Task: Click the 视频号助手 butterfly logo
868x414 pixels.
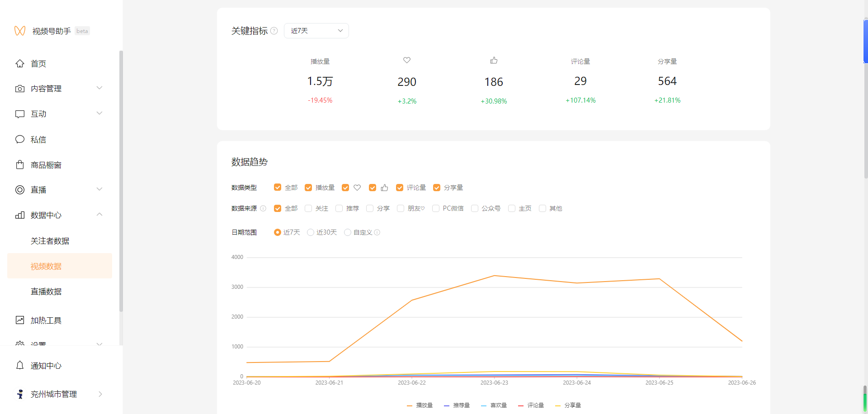Action: point(20,31)
